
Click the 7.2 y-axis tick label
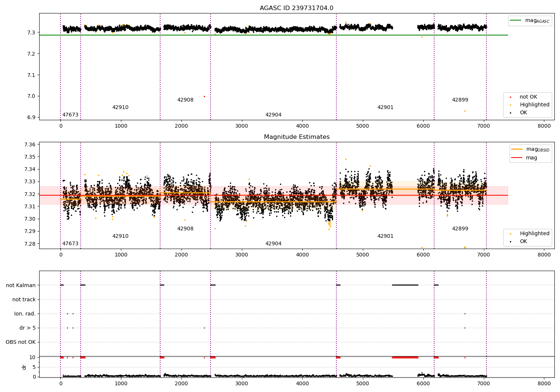click(31, 54)
